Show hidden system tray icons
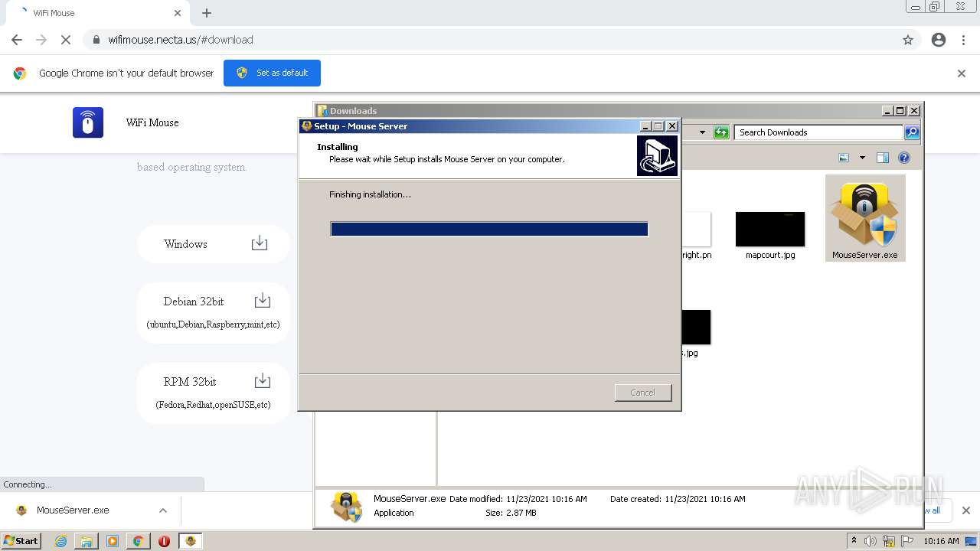Image resolution: width=980 pixels, height=551 pixels. pos(854,541)
